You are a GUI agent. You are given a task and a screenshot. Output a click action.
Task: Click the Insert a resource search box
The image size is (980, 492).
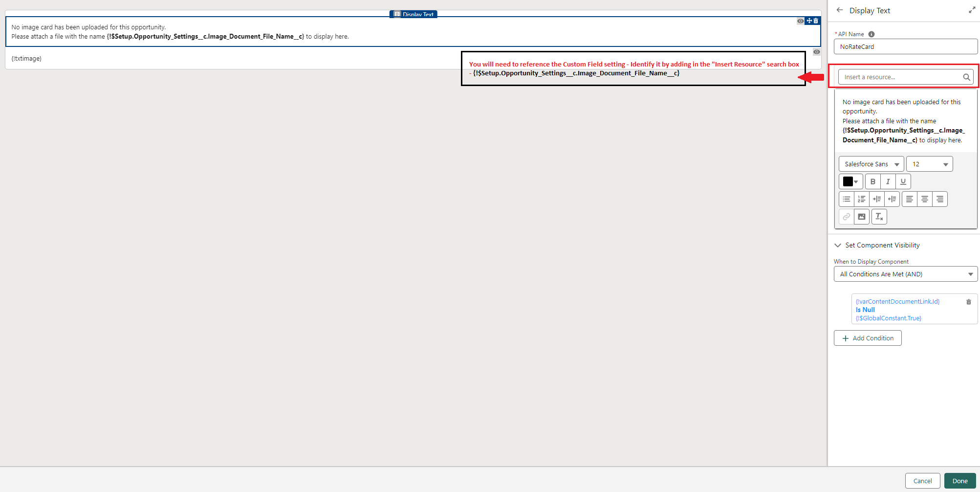(x=899, y=77)
